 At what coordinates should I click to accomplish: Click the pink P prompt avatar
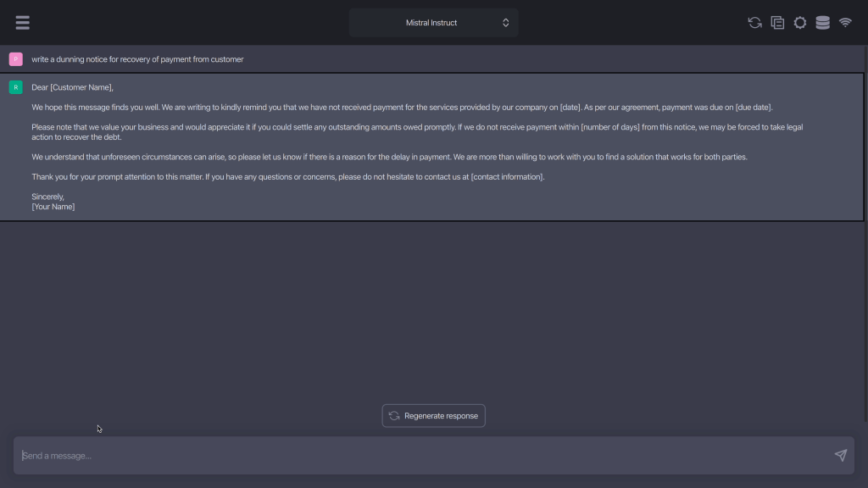click(x=15, y=59)
